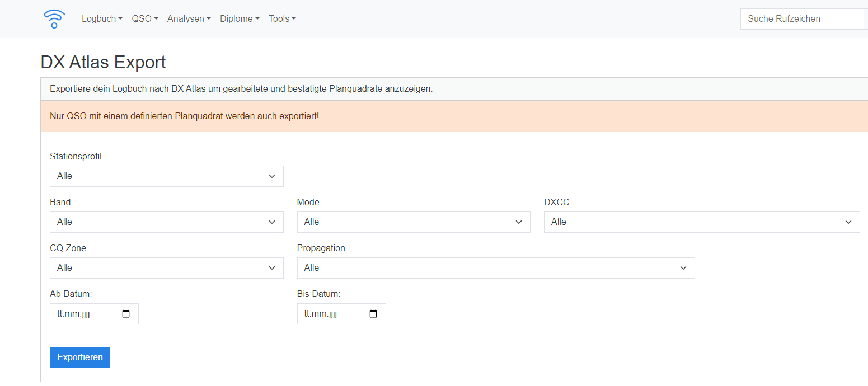Click the Wavelog wifi logo icon
This screenshot has width=868, height=386.
(x=54, y=19)
